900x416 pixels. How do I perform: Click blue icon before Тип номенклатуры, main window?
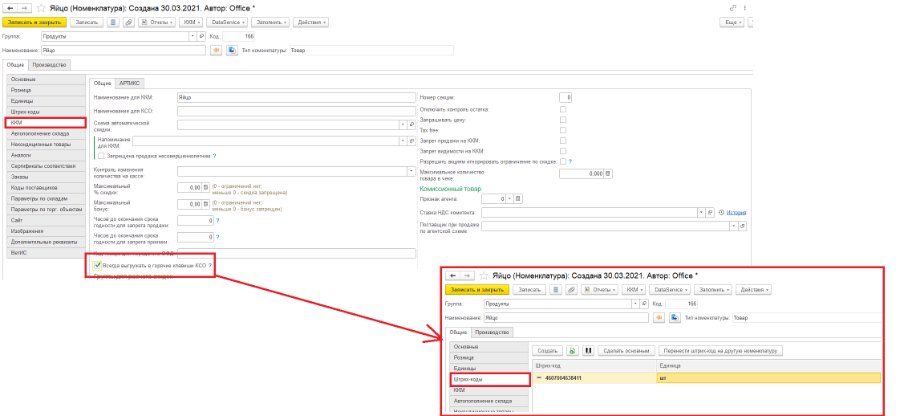232,50
